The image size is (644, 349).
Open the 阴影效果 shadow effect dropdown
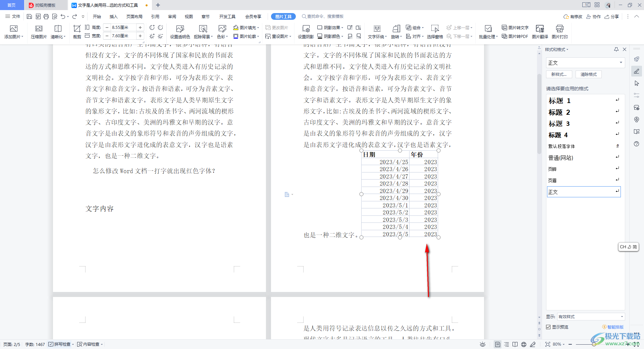point(330,28)
